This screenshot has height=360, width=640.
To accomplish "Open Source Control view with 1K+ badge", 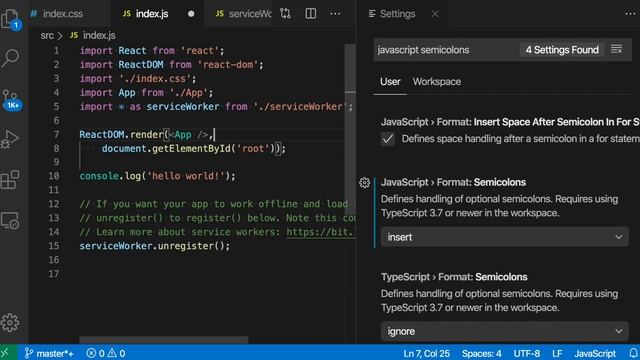I will [x=11, y=99].
